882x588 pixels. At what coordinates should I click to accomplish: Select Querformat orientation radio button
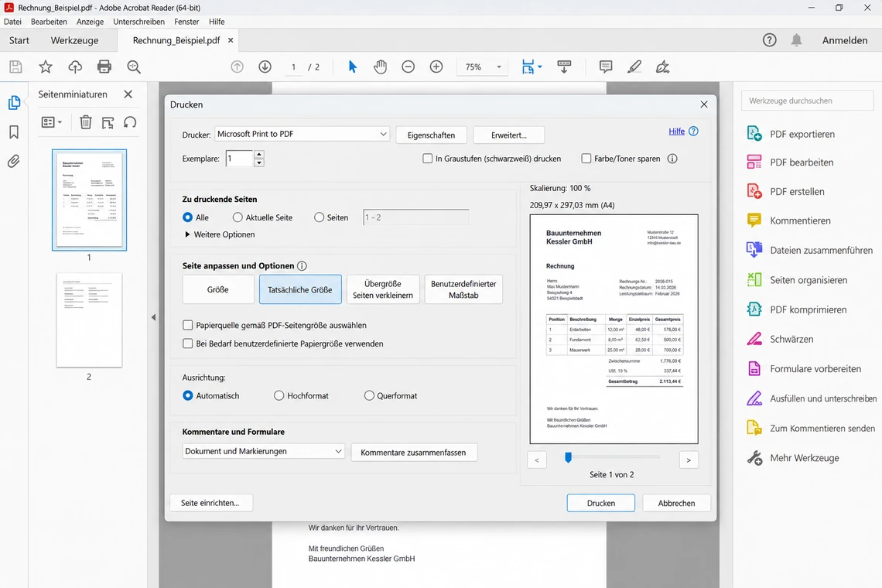click(x=369, y=395)
